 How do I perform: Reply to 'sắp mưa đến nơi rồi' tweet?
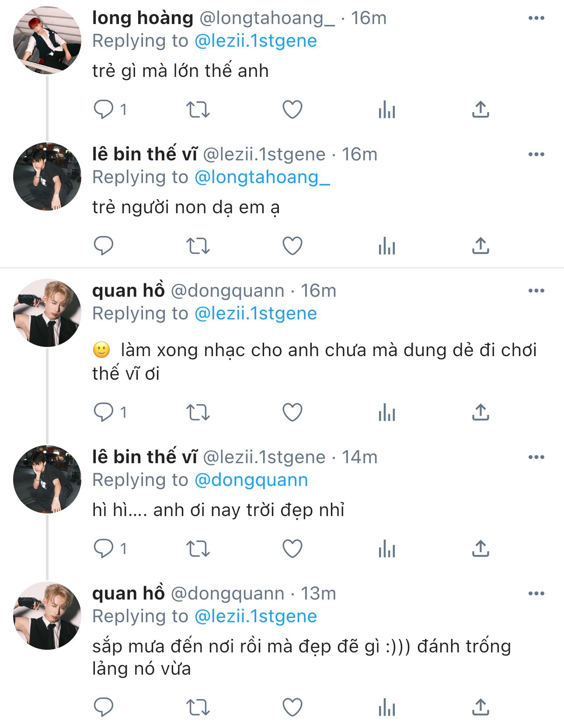(x=104, y=707)
